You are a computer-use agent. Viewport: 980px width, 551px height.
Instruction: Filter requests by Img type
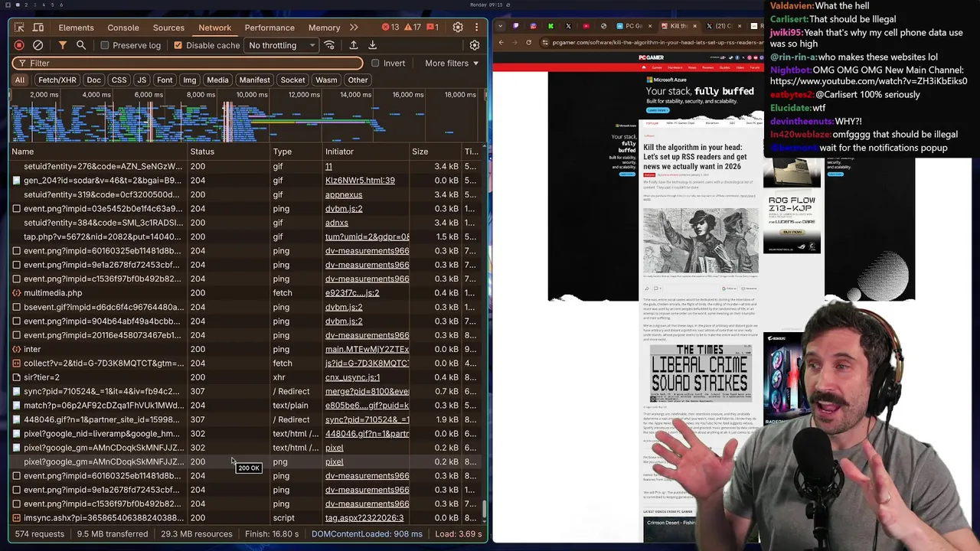189,80
